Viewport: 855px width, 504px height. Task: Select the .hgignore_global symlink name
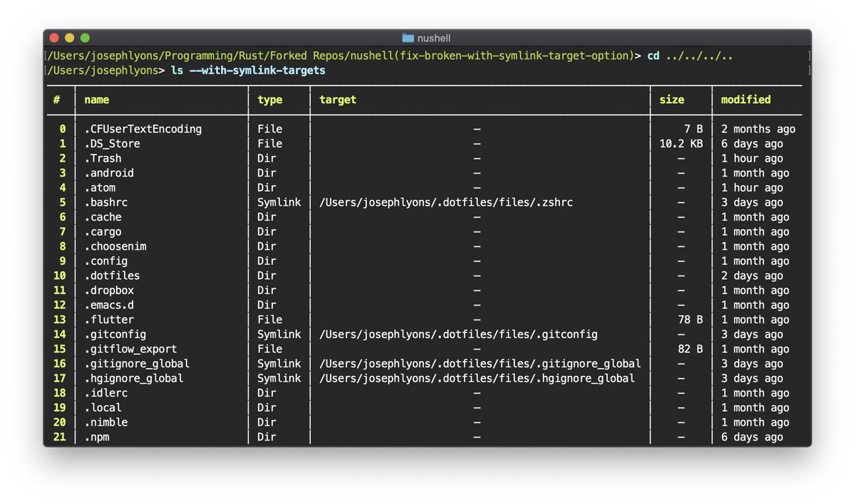pyautogui.click(x=134, y=378)
